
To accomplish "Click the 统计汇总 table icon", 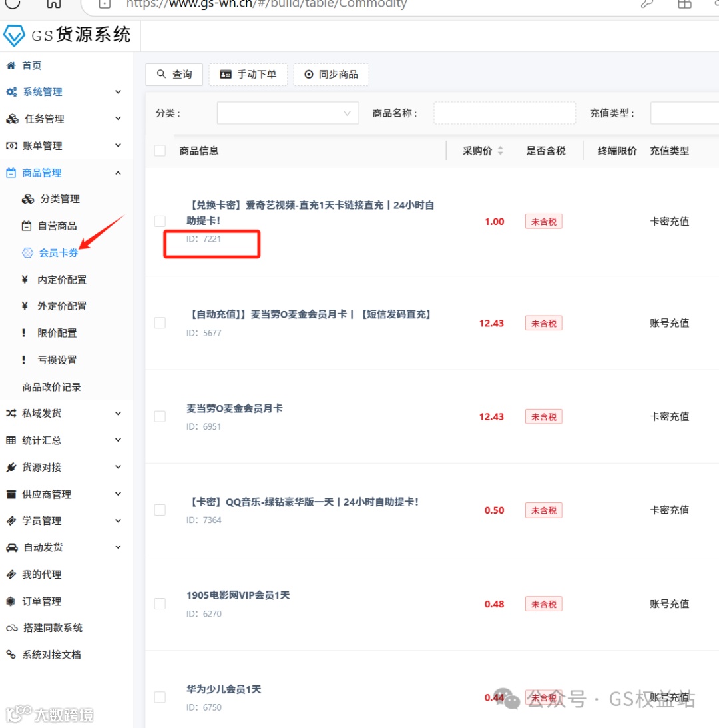I will coord(11,440).
